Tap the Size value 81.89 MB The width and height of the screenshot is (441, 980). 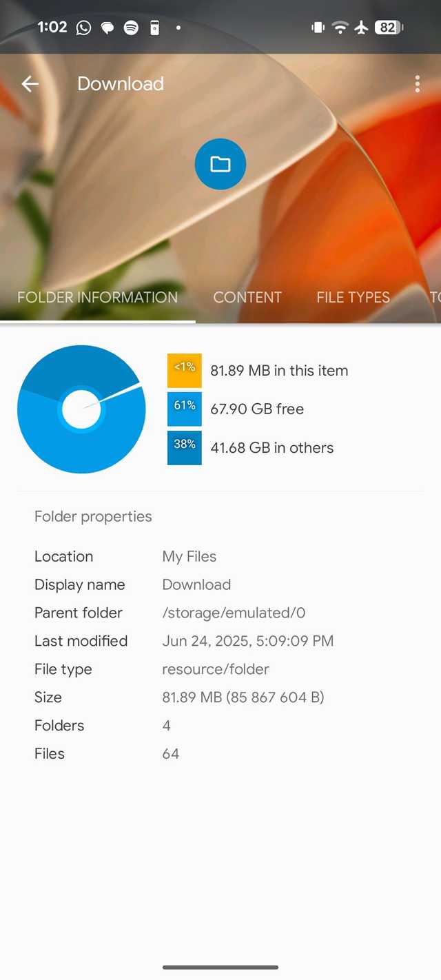point(243,697)
